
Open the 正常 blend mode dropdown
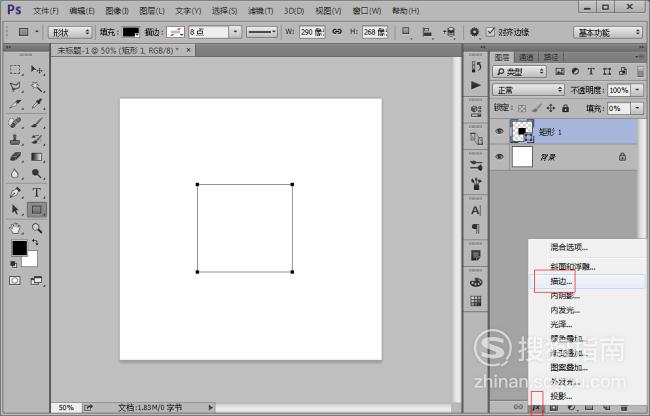(x=528, y=90)
